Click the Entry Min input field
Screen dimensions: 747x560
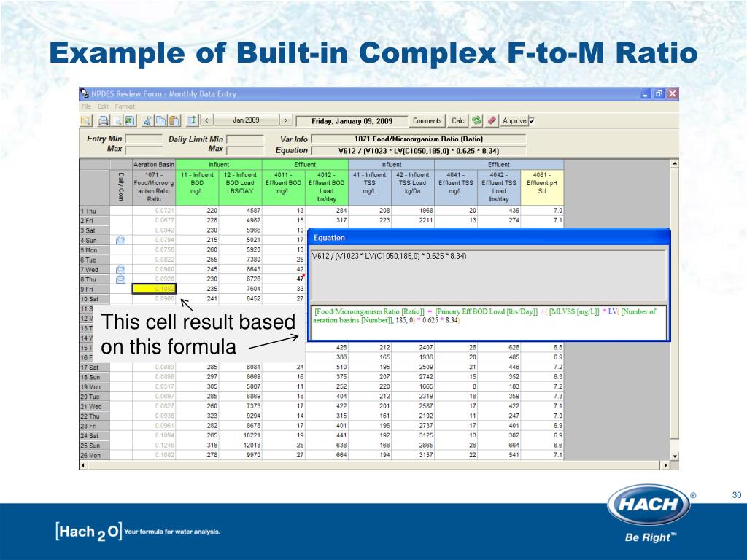tap(144, 139)
